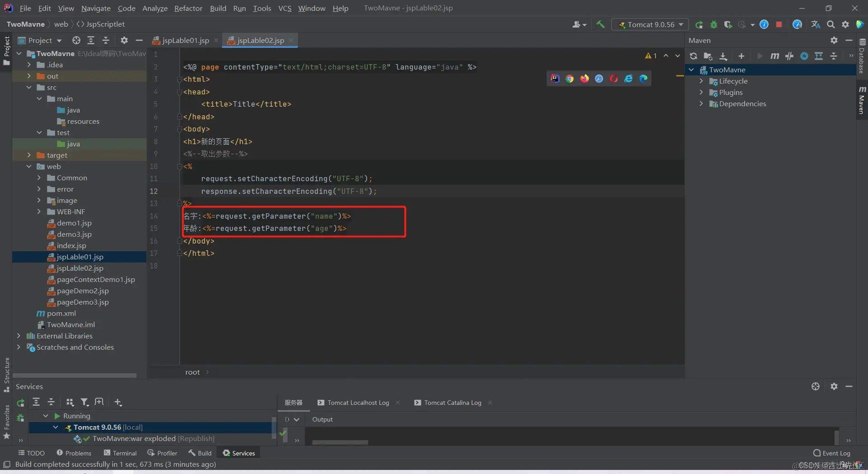Open the VCS menu
The width and height of the screenshot is (868, 474).
point(285,8)
